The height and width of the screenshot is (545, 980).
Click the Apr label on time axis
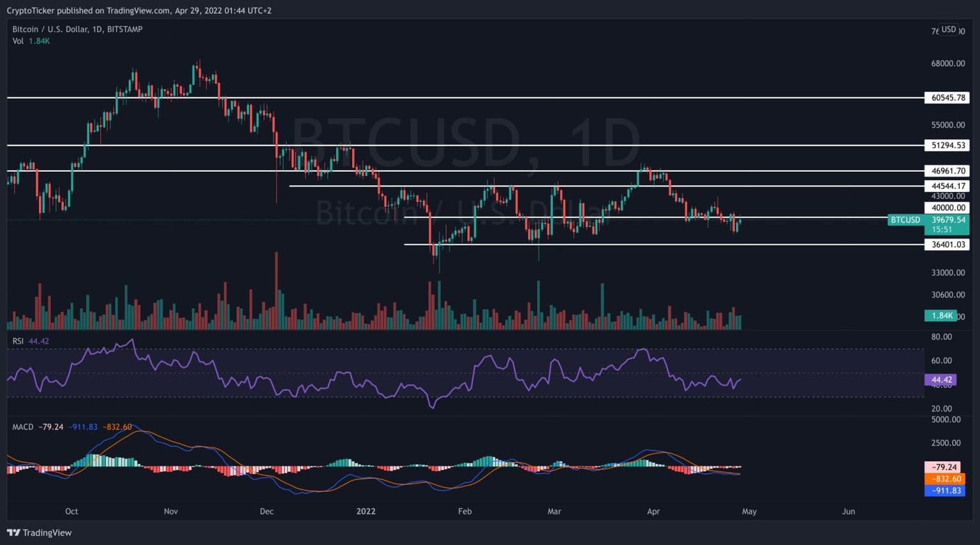click(653, 511)
